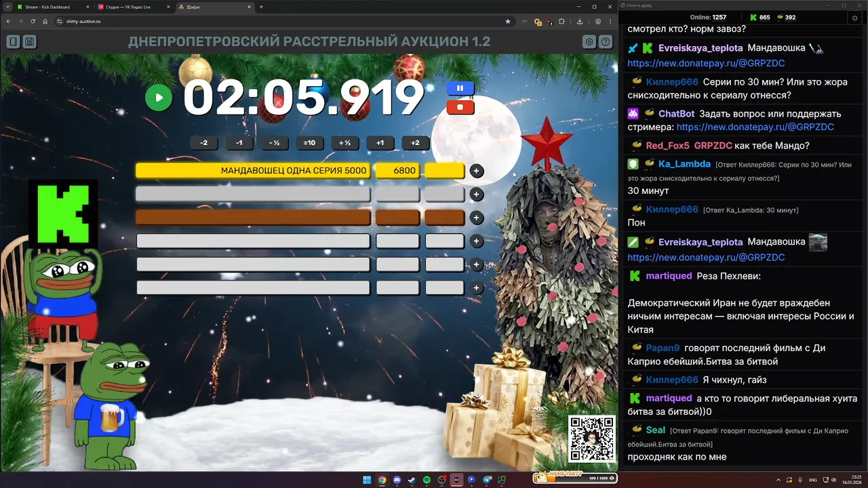The image size is (868, 488).
Task: Open browser downloads icon
Action: (x=580, y=21)
